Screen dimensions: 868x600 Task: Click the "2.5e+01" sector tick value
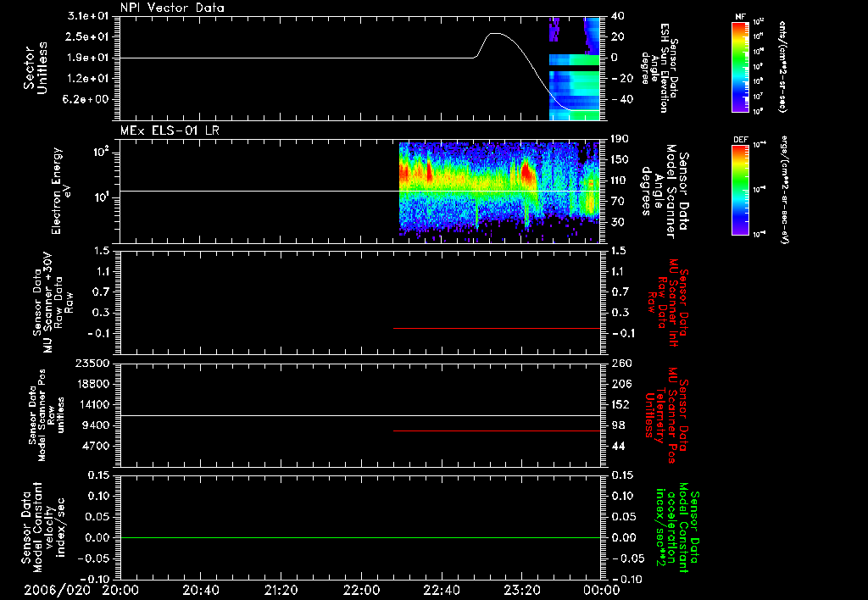pos(88,36)
